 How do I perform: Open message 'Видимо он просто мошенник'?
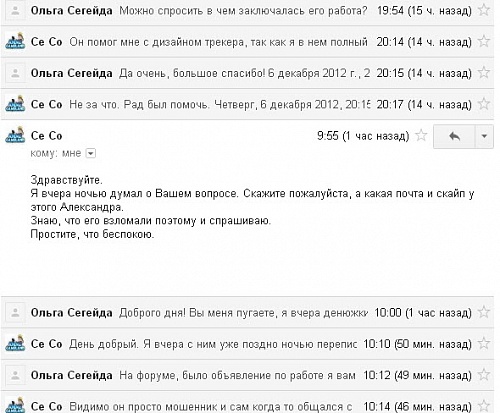click(247, 403)
